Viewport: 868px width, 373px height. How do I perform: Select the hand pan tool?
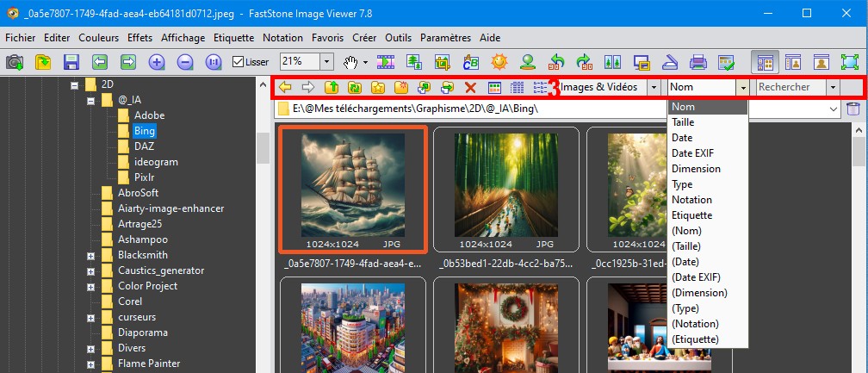click(351, 62)
